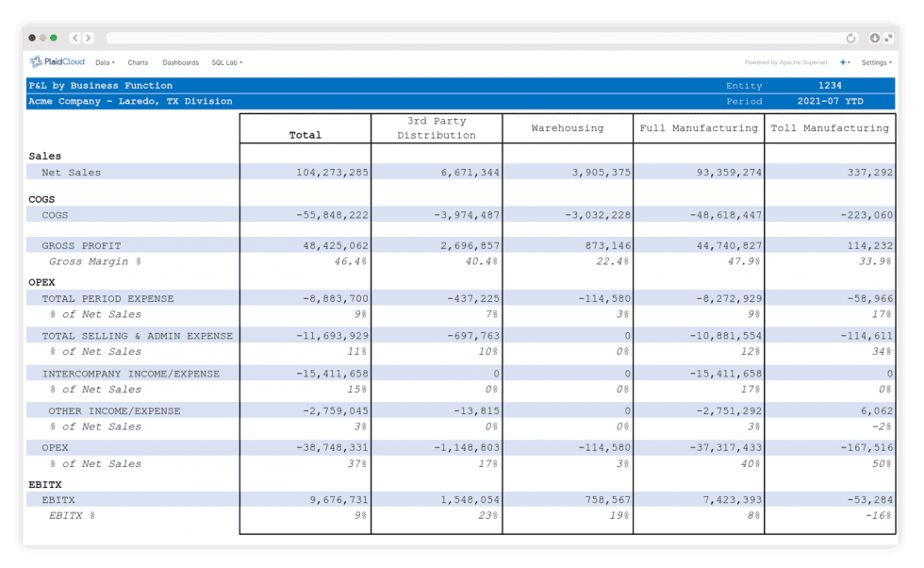Open the SQL Lab menu
This screenshot has width=924, height=568.
[227, 62]
